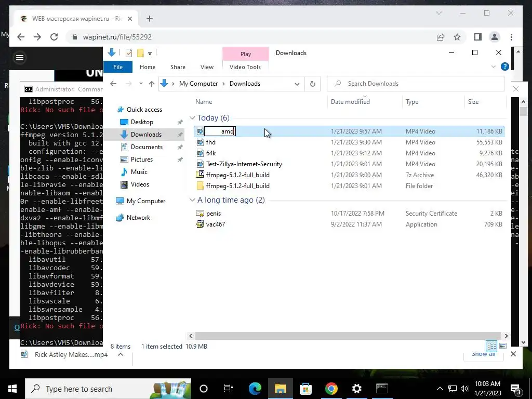Click horizontal scrollbar left arrow
The width and height of the screenshot is (532, 399).
[x=191, y=336]
